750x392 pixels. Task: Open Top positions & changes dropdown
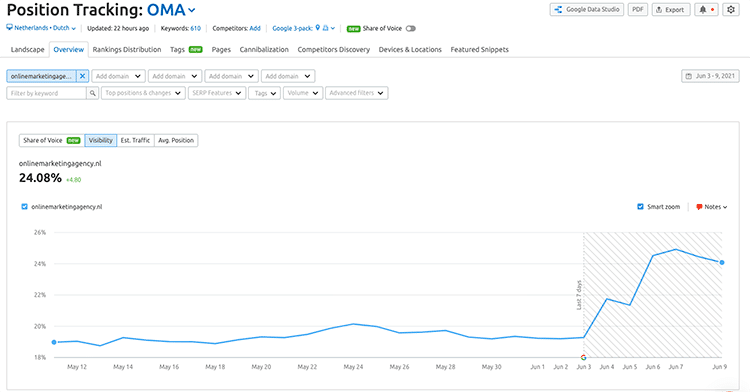pos(143,93)
